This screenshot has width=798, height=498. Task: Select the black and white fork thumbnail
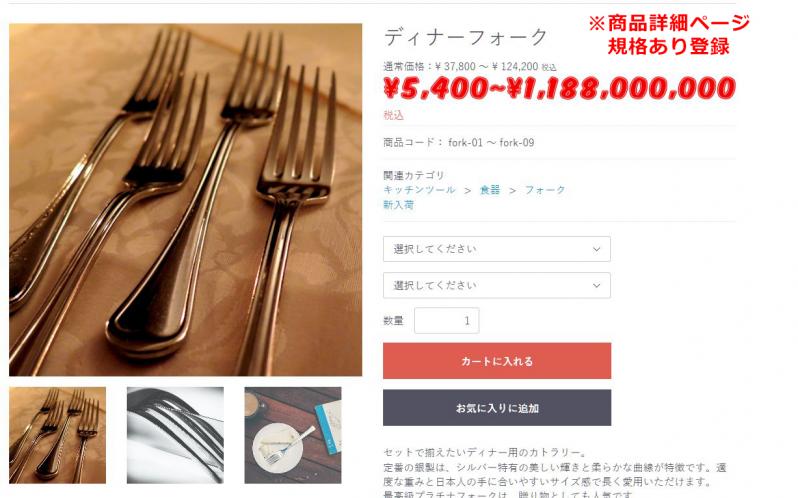point(175,435)
